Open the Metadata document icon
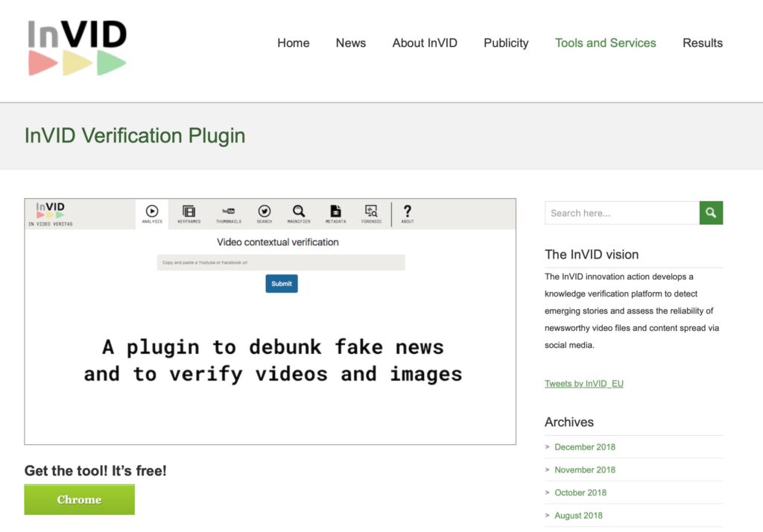Image resolution: width=763 pixels, height=532 pixels. (x=335, y=213)
